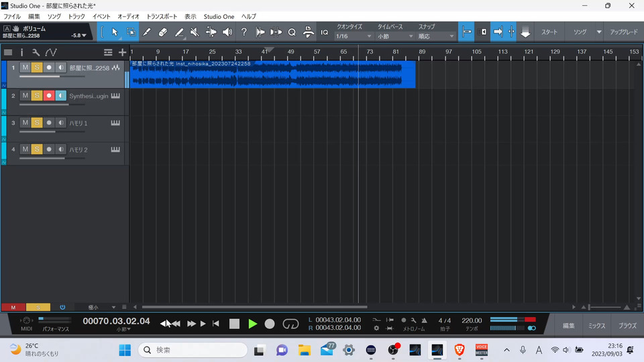Open the ファイル menu
The image size is (644, 362).
coord(12,16)
